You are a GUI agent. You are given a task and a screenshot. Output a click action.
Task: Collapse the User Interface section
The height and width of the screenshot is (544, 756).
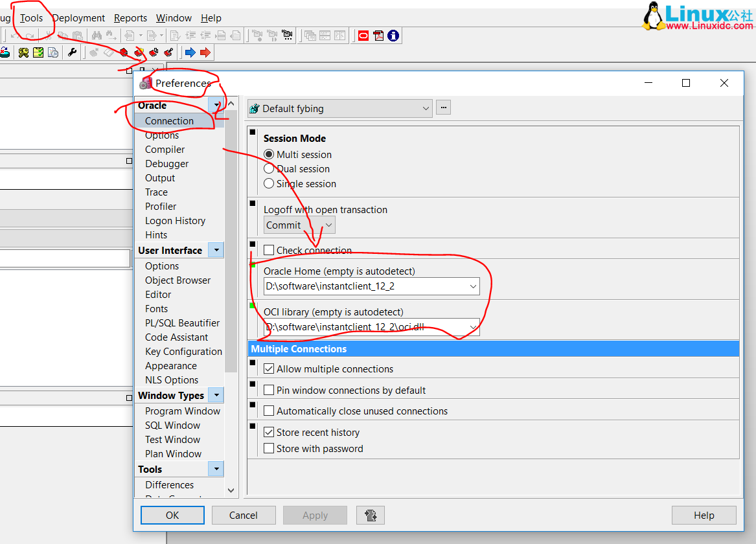216,250
